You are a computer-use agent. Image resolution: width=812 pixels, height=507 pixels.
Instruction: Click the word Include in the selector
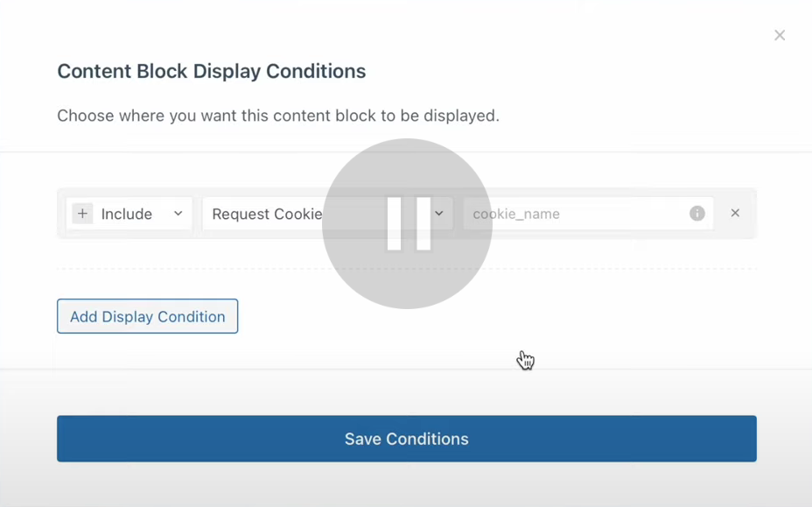tap(126, 214)
